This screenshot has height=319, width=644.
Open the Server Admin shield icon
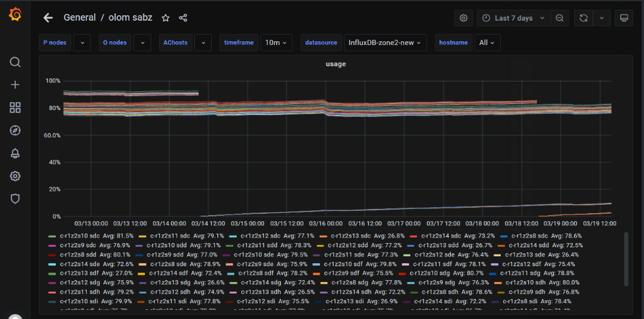pos(15,199)
